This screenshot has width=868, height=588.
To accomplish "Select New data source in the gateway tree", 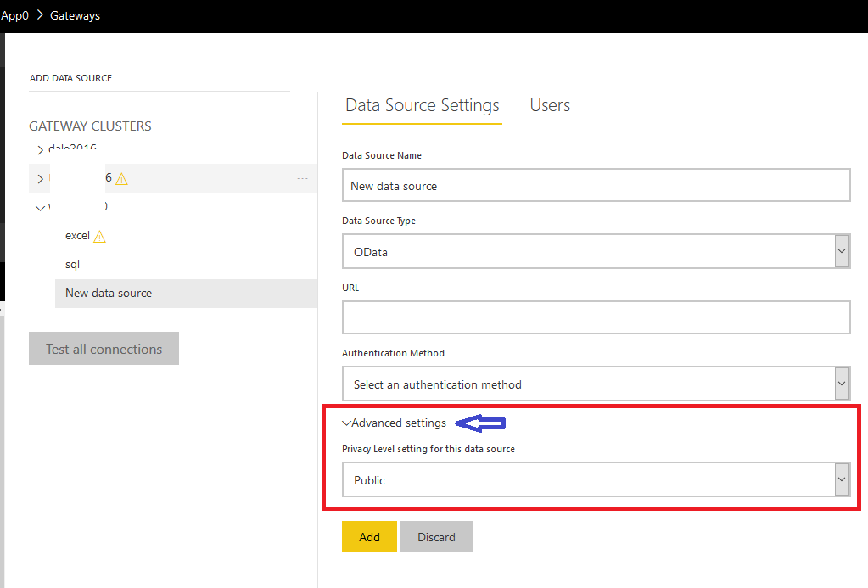I will point(109,293).
